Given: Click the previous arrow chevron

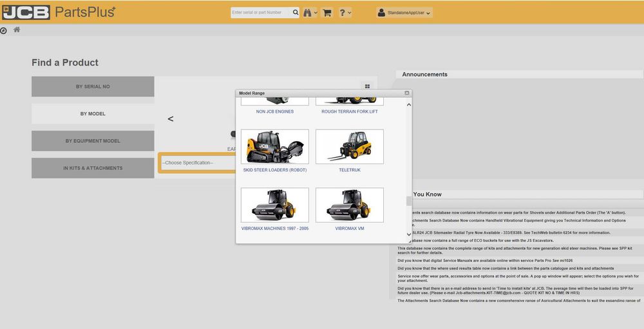Looking at the screenshot, I should tap(171, 118).
